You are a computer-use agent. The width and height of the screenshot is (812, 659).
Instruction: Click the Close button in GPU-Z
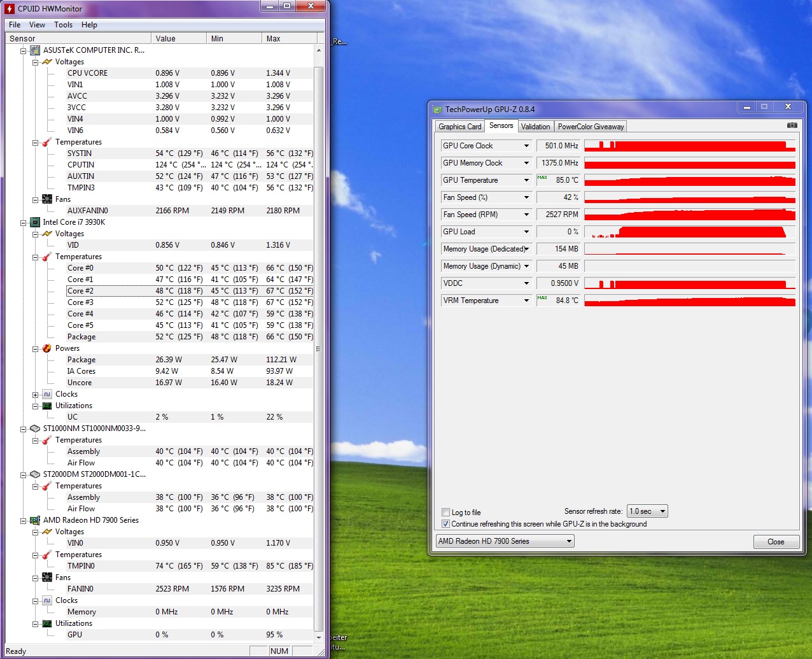[776, 542]
